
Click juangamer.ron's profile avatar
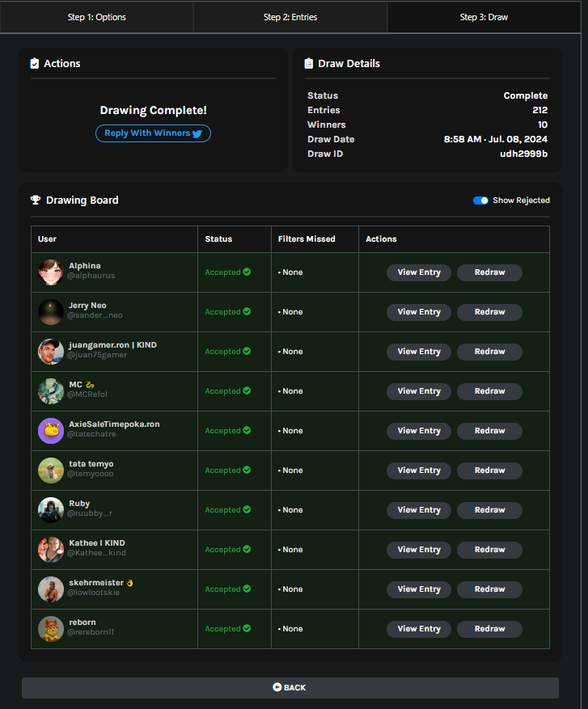tap(51, 352)
